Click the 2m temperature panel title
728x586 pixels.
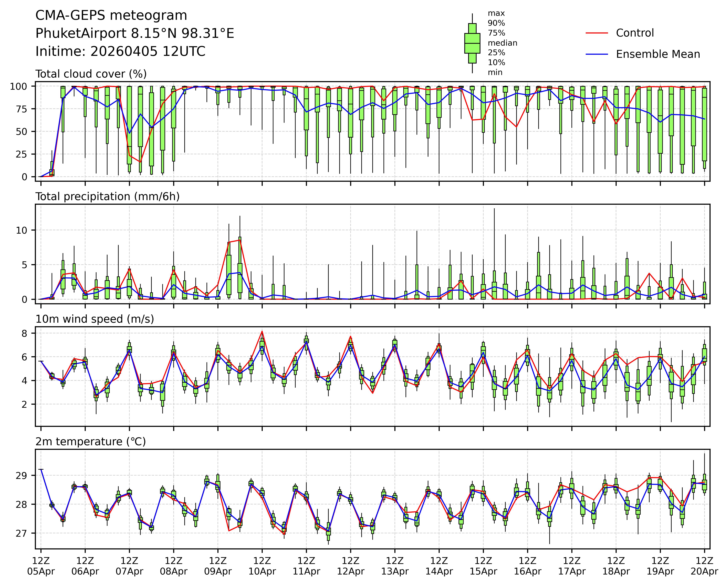tap(91, 442)
